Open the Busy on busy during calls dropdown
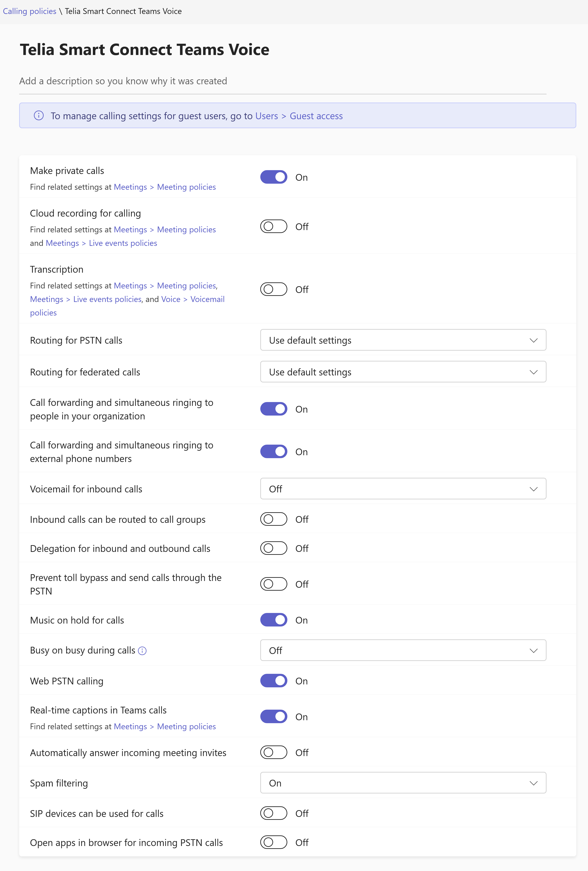588x871 pixels. coord(403,650)
